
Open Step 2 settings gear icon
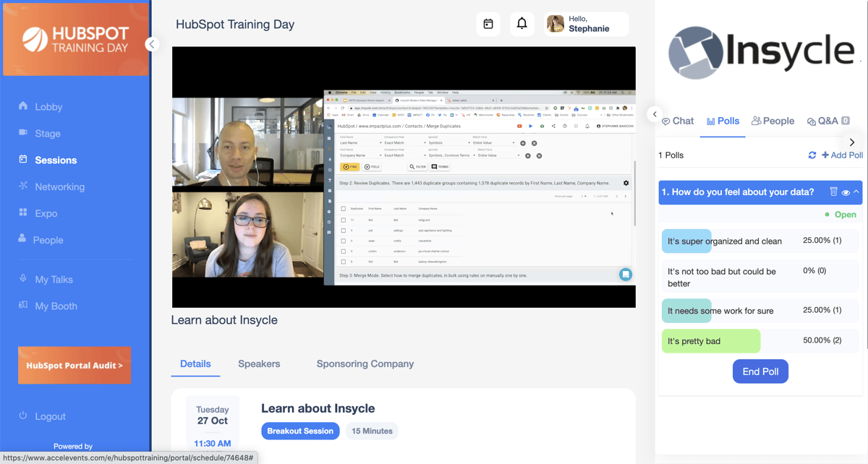click(x=626, y=184)
